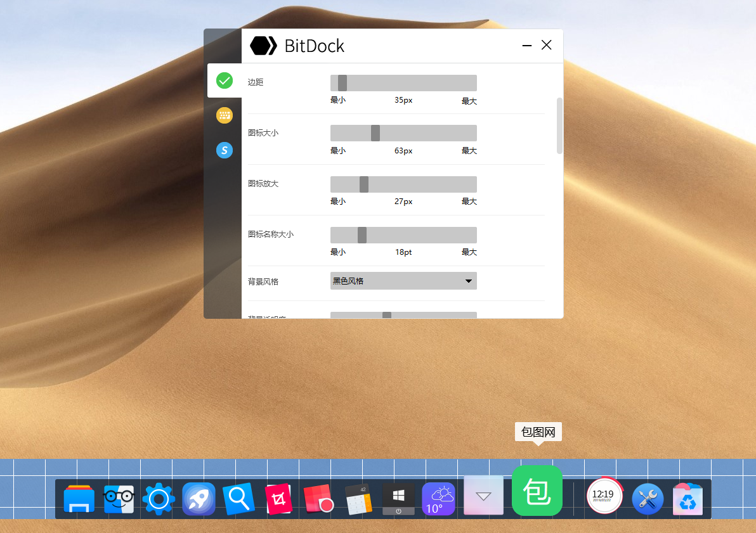Click the 图标名称大小 slider handle
The width and height of the screenshot is (756, 533).
(x=362, y=235)
